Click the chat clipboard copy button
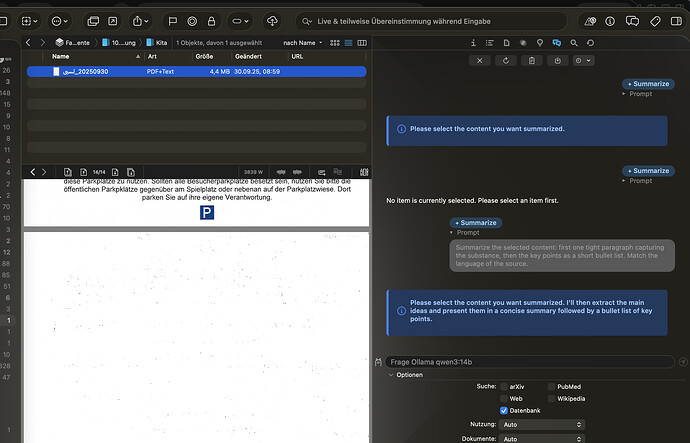 [x=532, y=60]
